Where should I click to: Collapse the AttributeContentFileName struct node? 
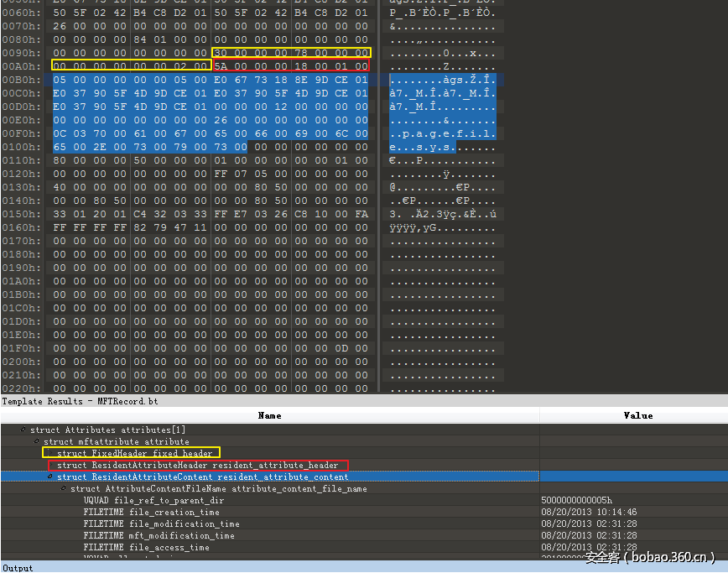coord(64,489)
